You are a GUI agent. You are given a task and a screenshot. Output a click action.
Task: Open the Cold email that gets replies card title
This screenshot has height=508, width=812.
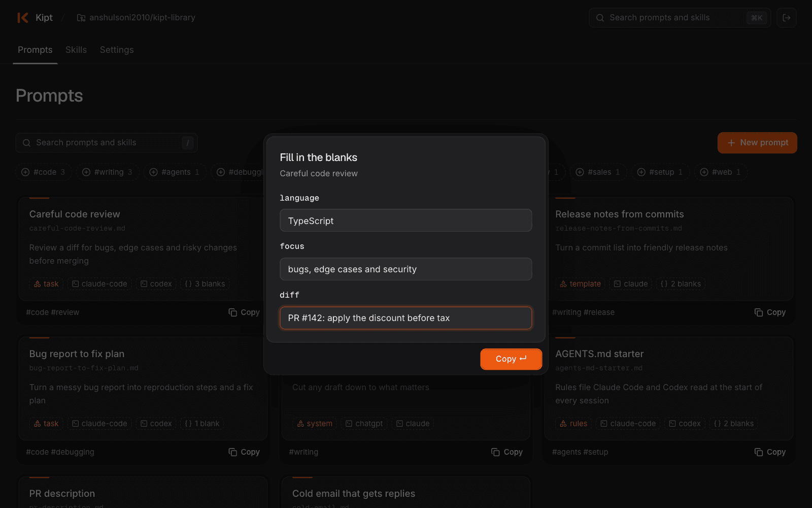click(354, 494)
